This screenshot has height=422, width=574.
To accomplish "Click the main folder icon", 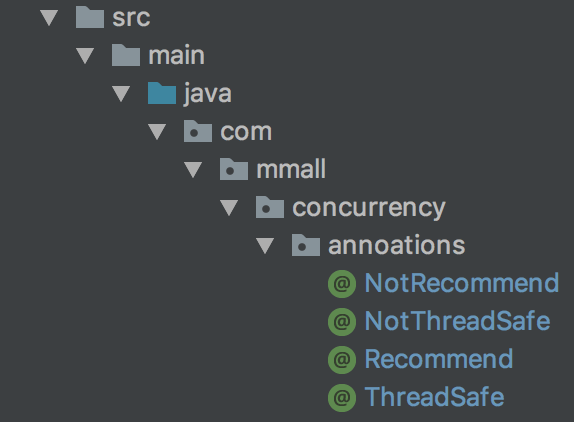I will 126,55.
